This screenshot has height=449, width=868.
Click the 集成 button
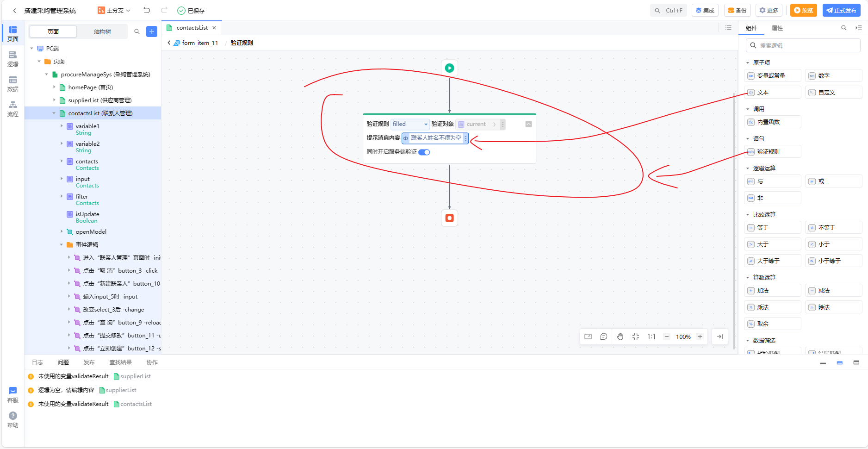[x=705, y=10]
